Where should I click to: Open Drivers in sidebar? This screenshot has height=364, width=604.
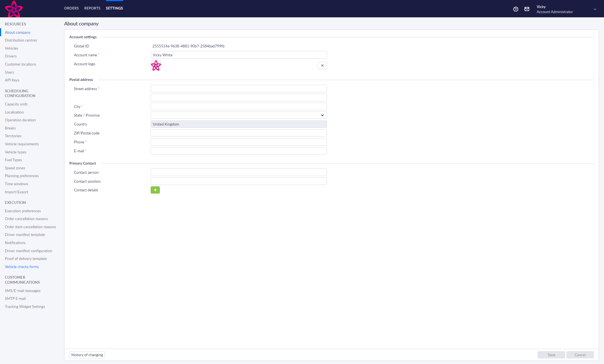click(x=11, y=56)
